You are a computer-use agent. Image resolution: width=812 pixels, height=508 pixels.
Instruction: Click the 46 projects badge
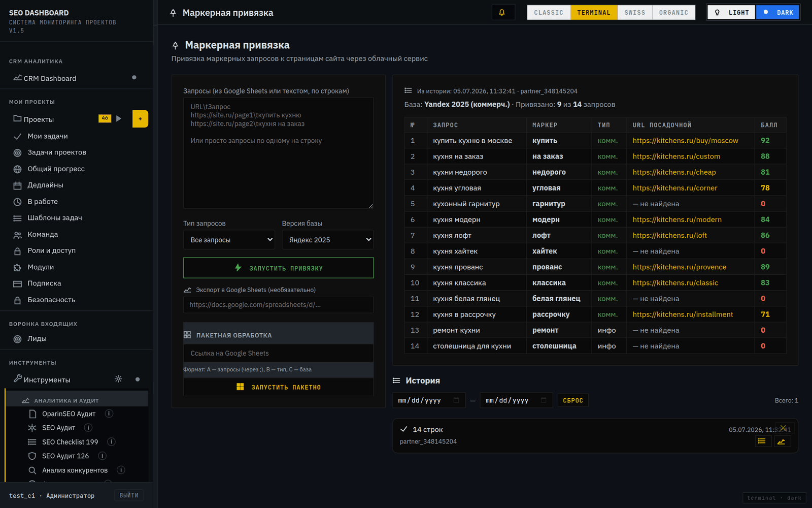pyautogui.click(x=105, y=118)
